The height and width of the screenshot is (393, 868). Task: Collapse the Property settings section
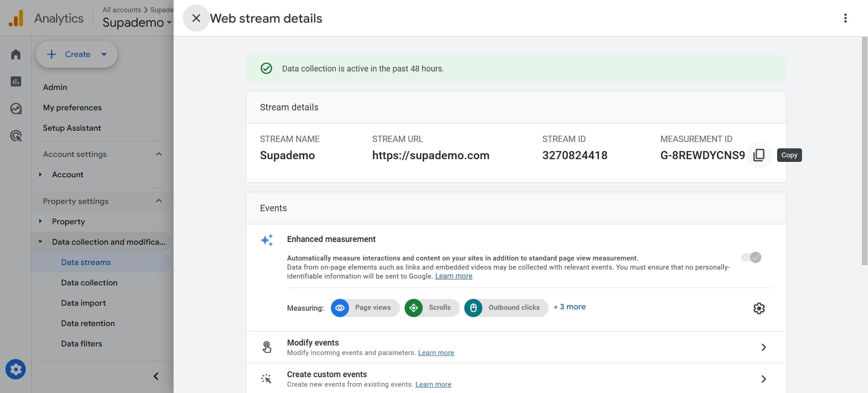pyautogui.click(x=159, y=201)
